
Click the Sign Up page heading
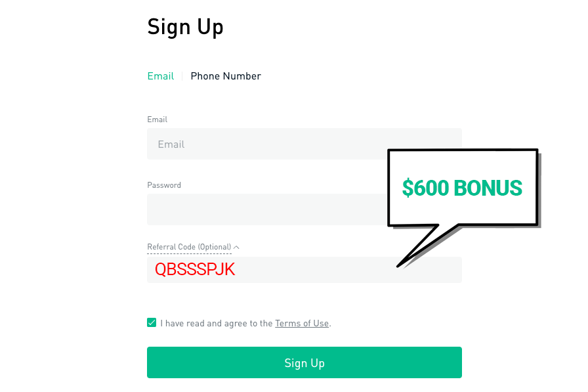point(185,26)
